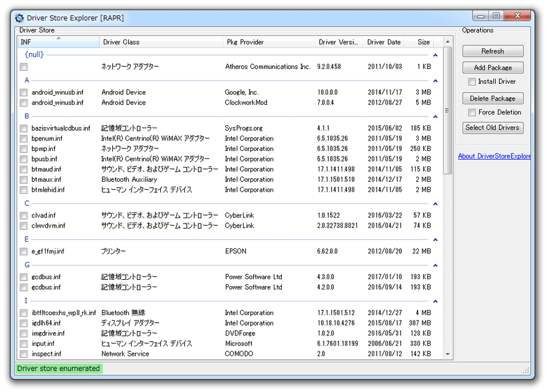The width and height of the screenshot is (547, 392).
Task: Open the About DriverStoreExplorer link
Action: click(x=494, y=156)
